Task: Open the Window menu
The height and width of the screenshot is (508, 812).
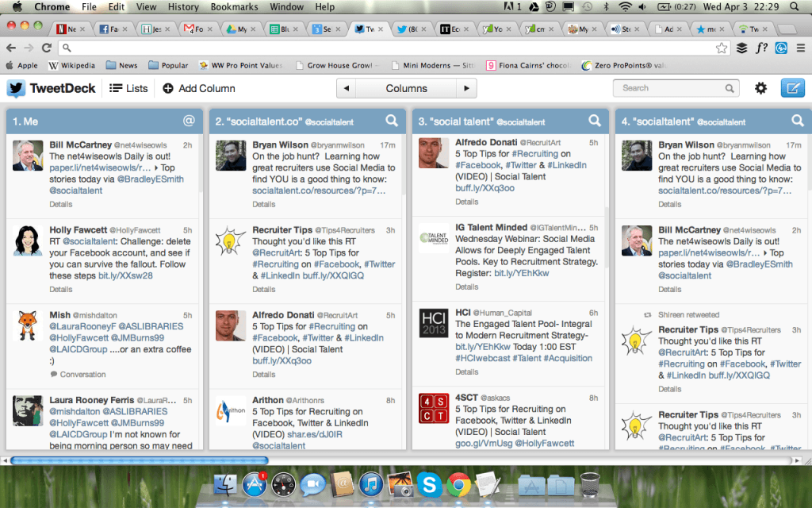Action: (x=286, y=6)
